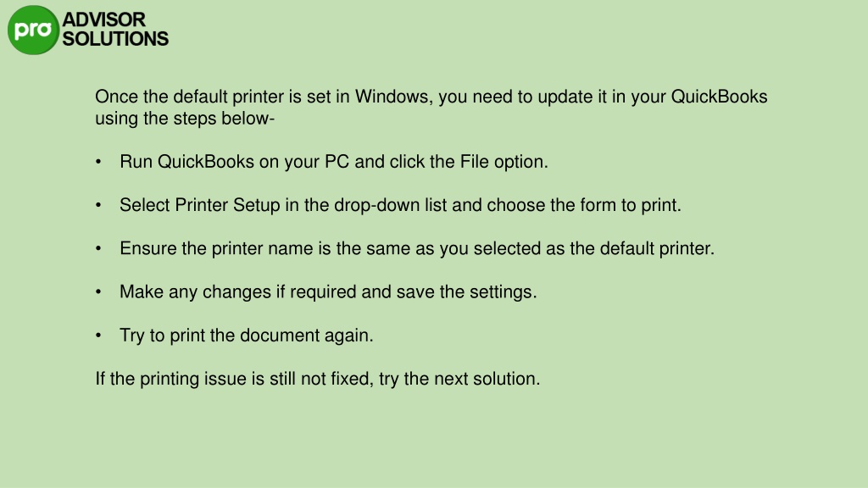Click 'print the document again' text
Screen dimensions: 868x488
click(x=271, y=335)
